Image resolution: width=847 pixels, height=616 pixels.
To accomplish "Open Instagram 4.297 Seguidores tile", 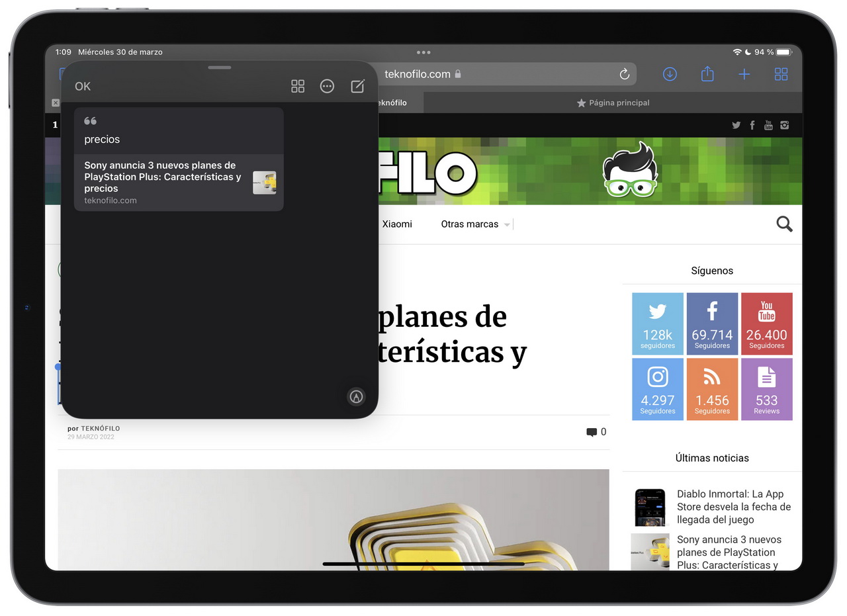I will (658, 389).
